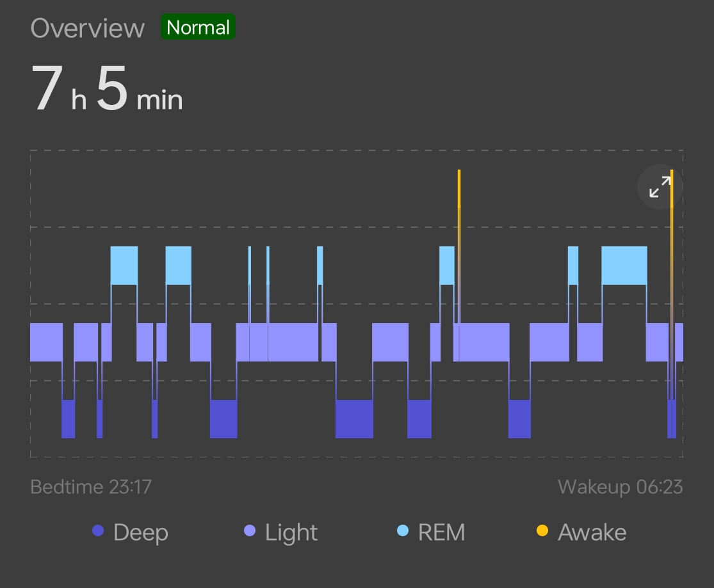Expand the sleep chart to fullscreen

[x=659, y=187]
